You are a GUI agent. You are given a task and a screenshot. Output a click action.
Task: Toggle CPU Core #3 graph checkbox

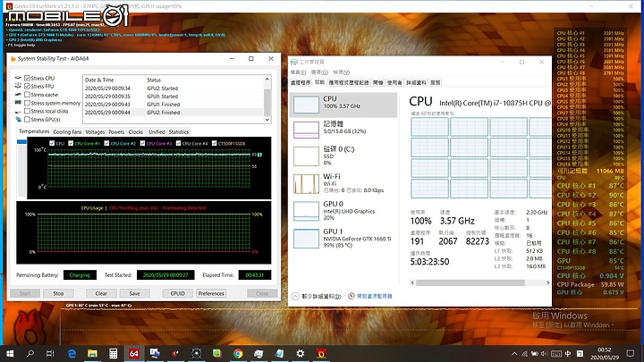(x=142, y=143)
